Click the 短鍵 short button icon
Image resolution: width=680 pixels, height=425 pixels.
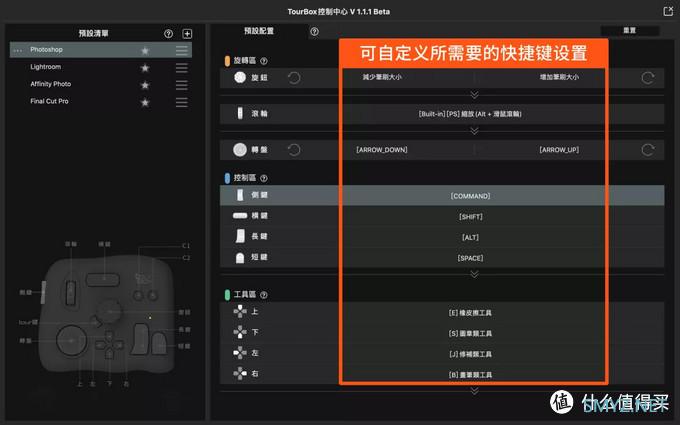pyautogui.click(x=240, y=258)
